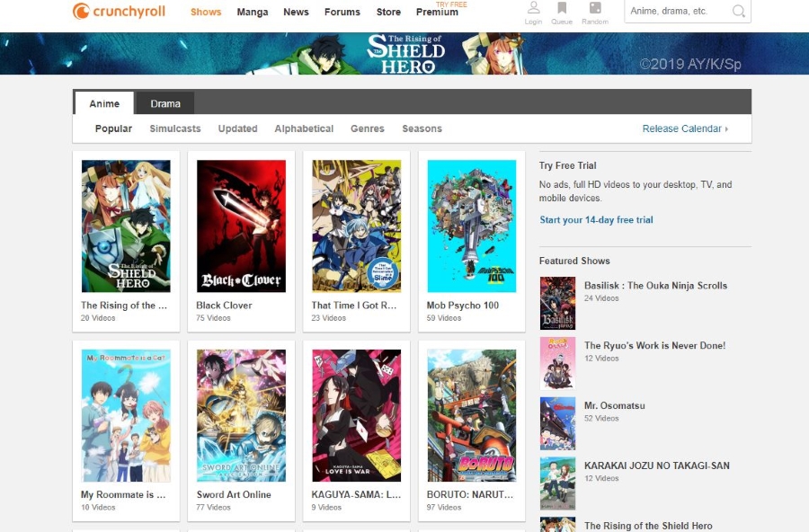Open the Mr. Osomatsu thumbnail

(x=557, y=423)
